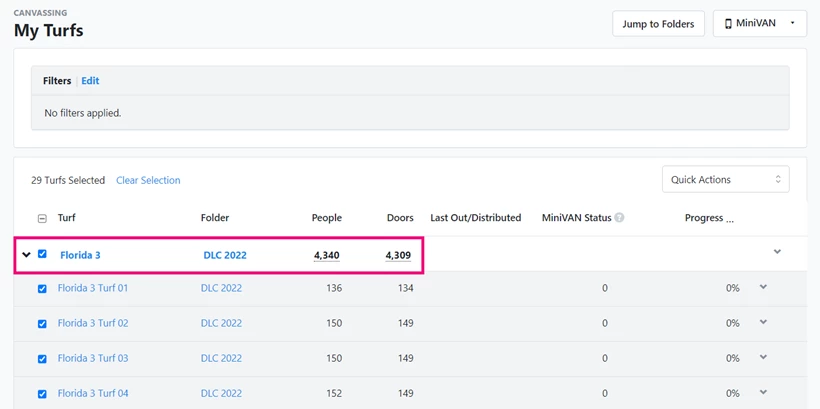
Task: Expand options chevron for Florida 3 row
Action: click(x=777, y=252)
